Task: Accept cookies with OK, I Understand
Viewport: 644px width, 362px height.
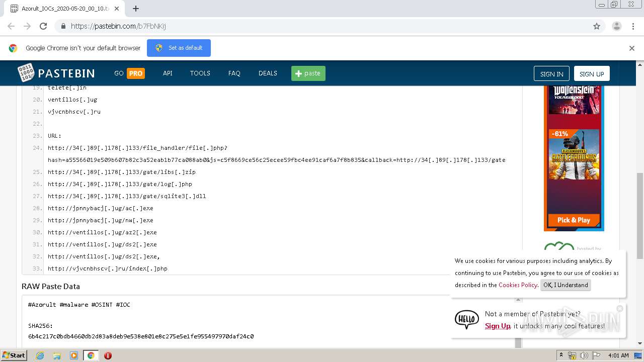Action: (x=566, y=285)
